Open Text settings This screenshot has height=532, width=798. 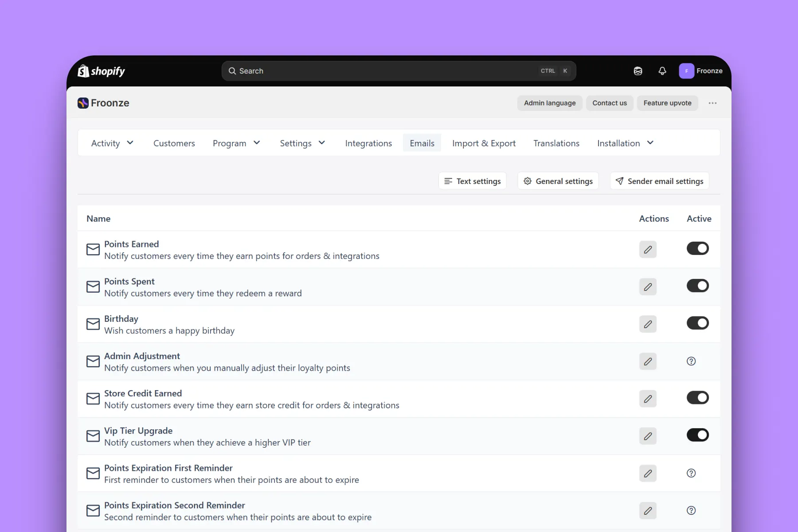point(473,181)
